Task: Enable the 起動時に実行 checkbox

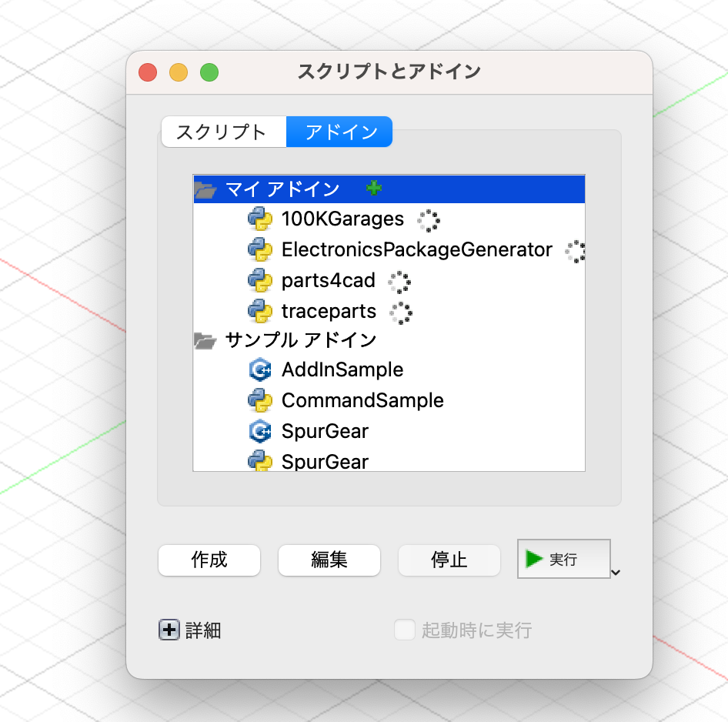Action: click(404, 629)
